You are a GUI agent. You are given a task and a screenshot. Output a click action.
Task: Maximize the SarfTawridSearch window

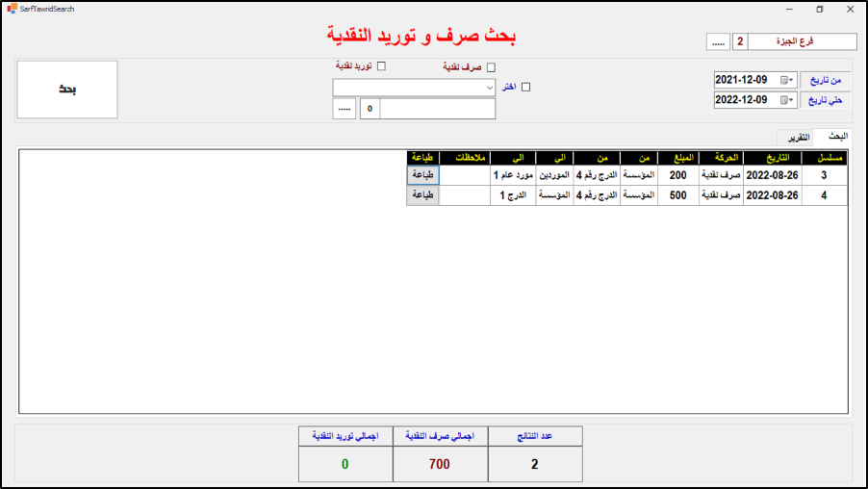click(819, 9)
